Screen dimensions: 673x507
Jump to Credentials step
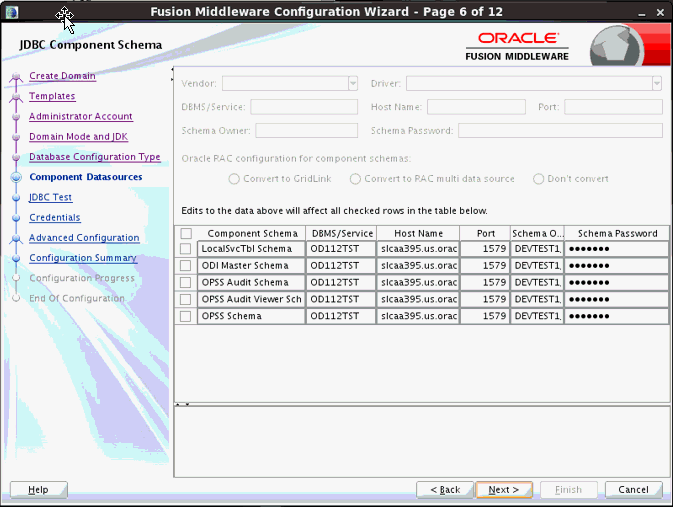click(55, 217)
